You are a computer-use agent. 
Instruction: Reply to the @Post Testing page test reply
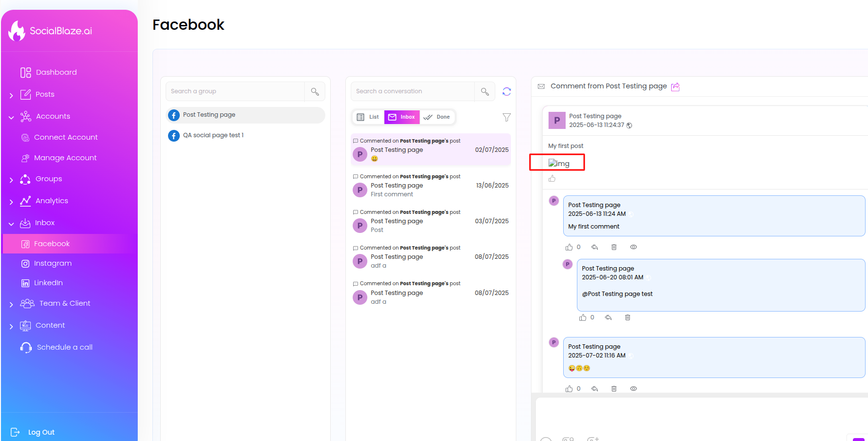(608, 317)
